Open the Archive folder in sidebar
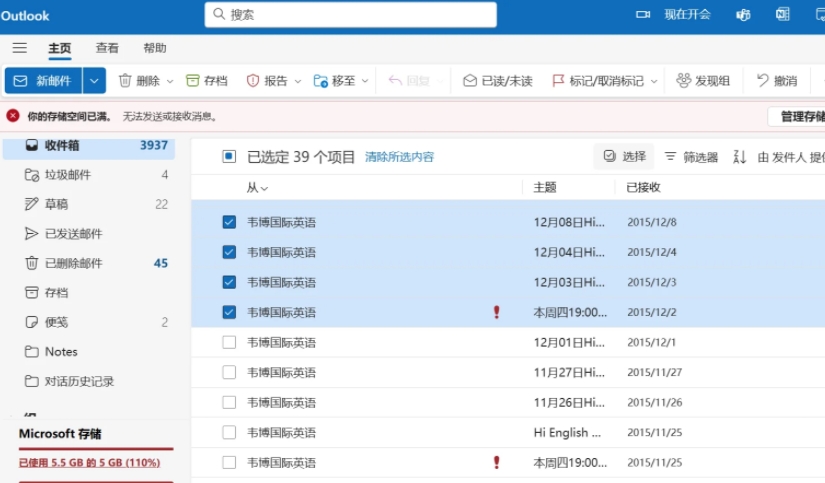The width and height of the screenshot is (825, 483). pos(88,293)
